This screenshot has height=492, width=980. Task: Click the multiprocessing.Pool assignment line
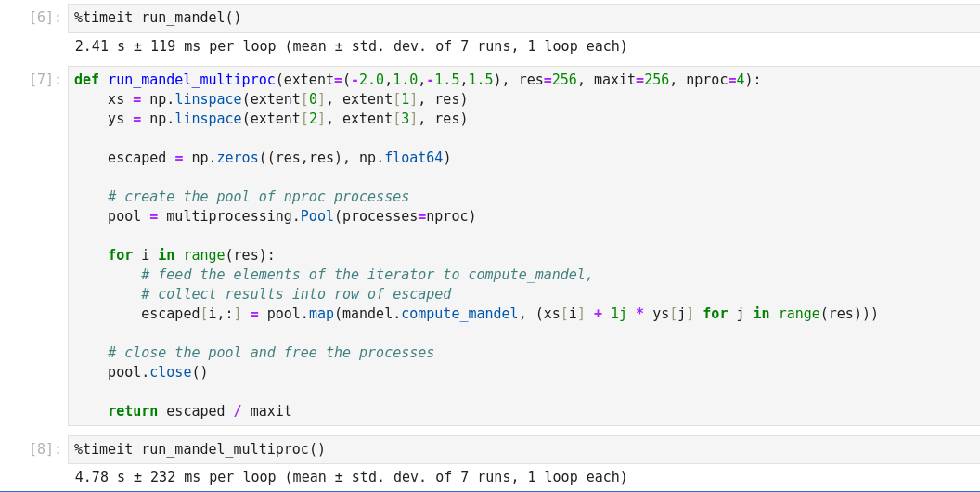[291, 216]
